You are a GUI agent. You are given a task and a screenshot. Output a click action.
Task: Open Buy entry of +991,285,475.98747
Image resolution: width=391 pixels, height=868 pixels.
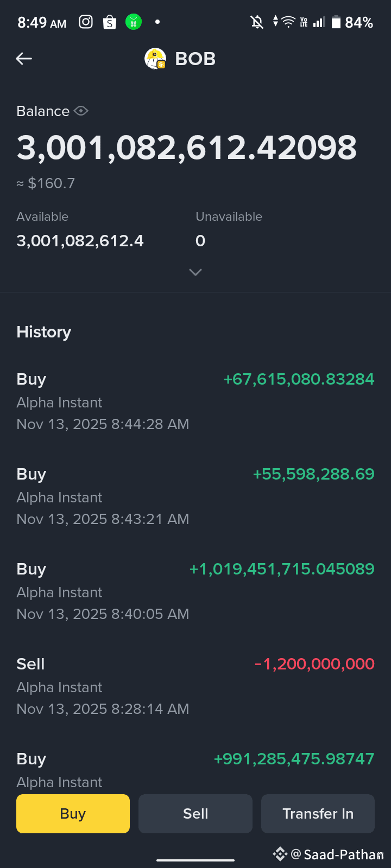(195, 770)
